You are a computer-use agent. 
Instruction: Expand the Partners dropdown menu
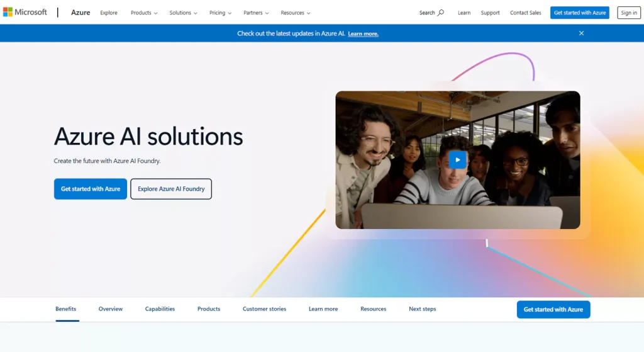[256, 13]
